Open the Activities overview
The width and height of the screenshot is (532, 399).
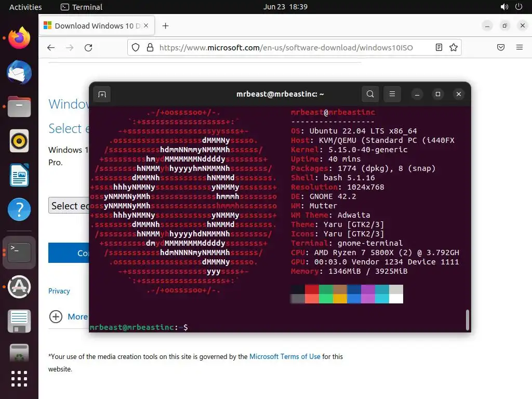click(25, 7)
